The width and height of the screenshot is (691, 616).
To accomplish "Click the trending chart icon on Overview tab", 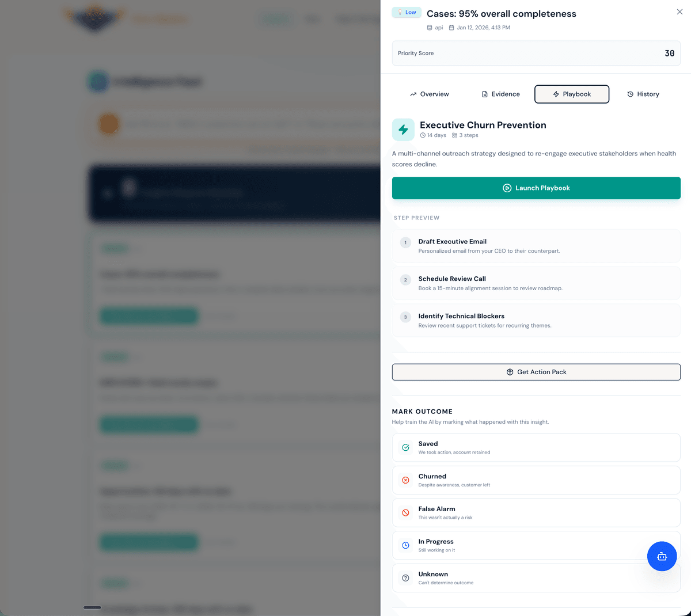I will tap(413, 93).
